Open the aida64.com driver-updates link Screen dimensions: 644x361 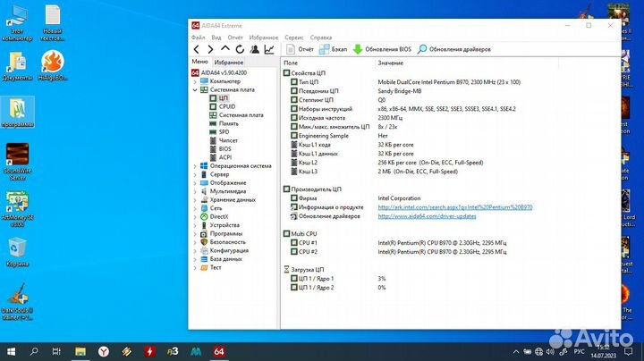(428, 216)
